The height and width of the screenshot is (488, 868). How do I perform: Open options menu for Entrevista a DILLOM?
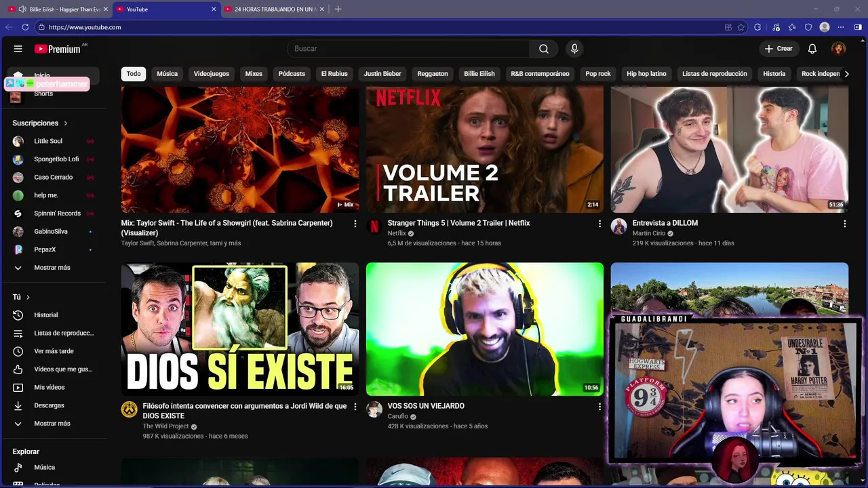pyautogui.click(x=844, y=224)
